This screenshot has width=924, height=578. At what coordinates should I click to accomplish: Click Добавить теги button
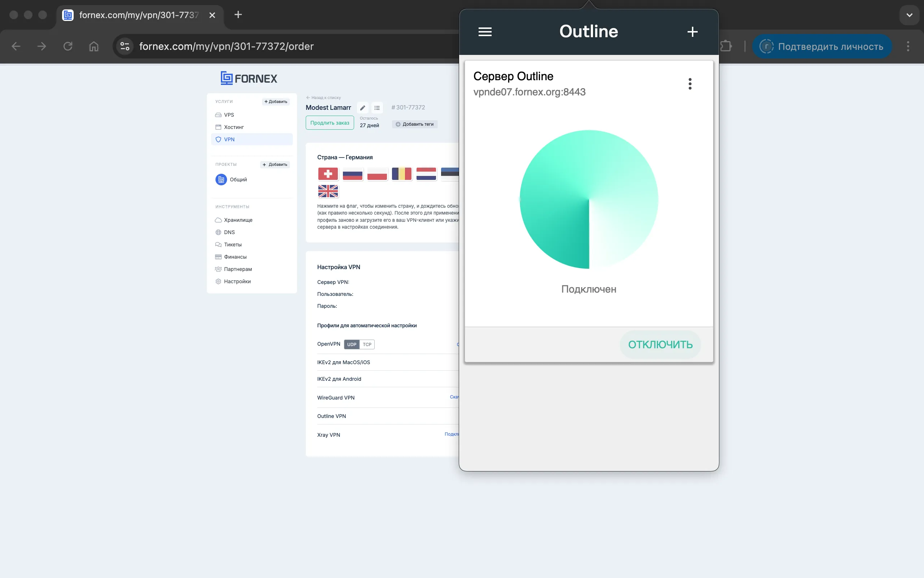[415, 124]
